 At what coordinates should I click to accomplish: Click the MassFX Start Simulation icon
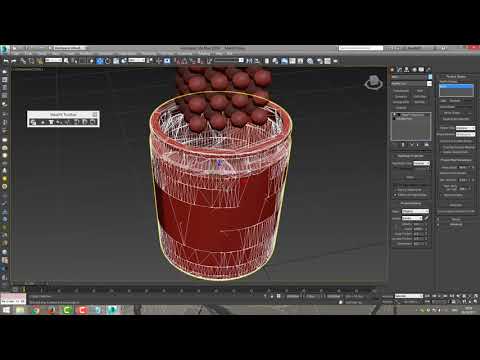click(85, 122)
